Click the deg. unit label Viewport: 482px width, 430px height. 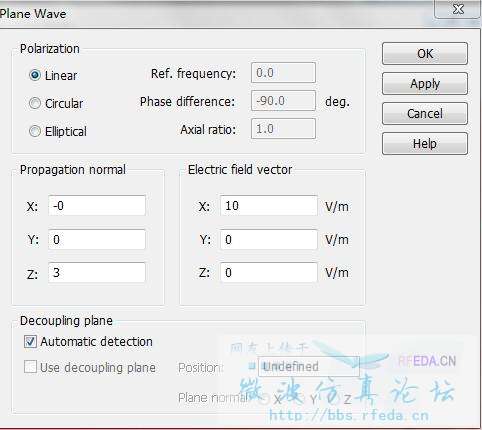click(337, 102)
